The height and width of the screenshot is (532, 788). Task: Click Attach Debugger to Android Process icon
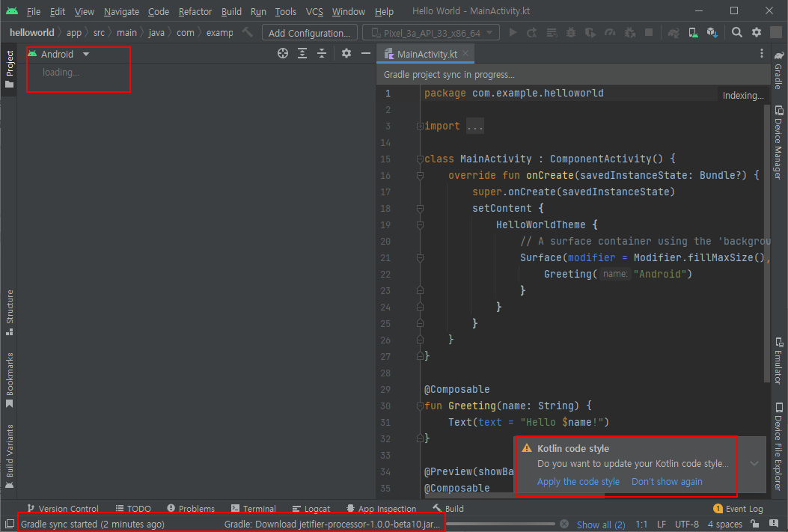coord(629,33)
